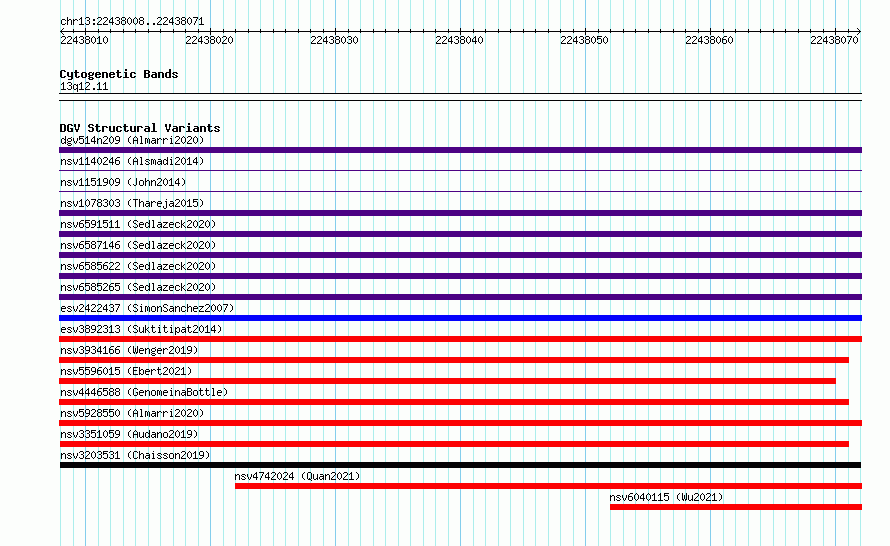Select purple bar under nsv6591511

[460, 234]
